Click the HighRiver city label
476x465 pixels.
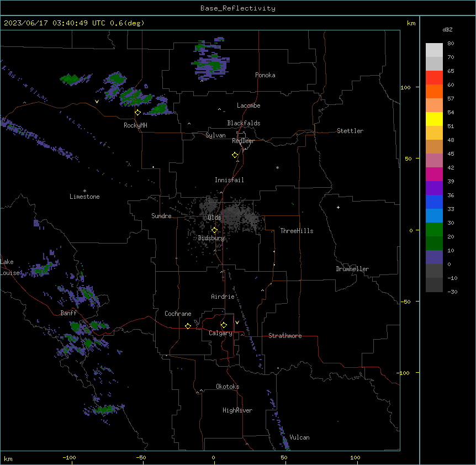(237, 410)
